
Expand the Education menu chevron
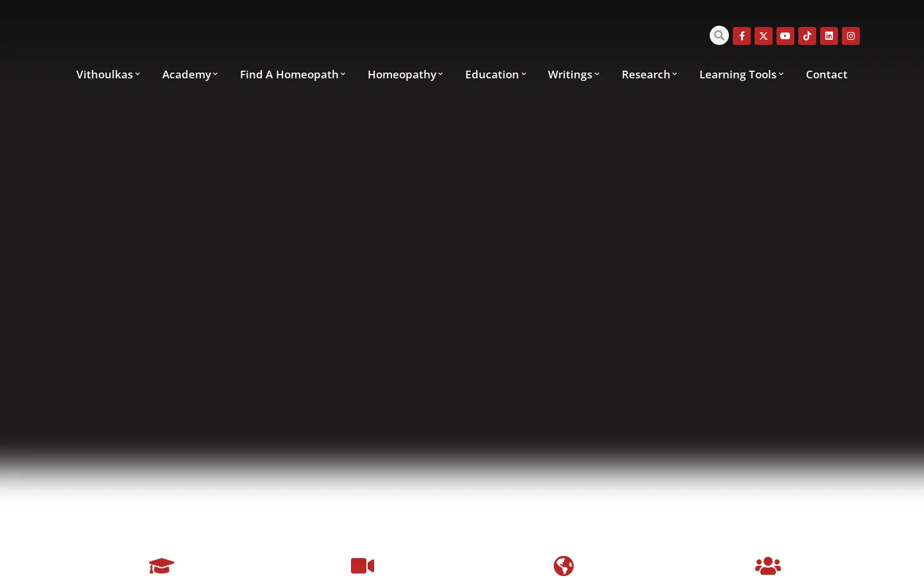pos(524,74)
